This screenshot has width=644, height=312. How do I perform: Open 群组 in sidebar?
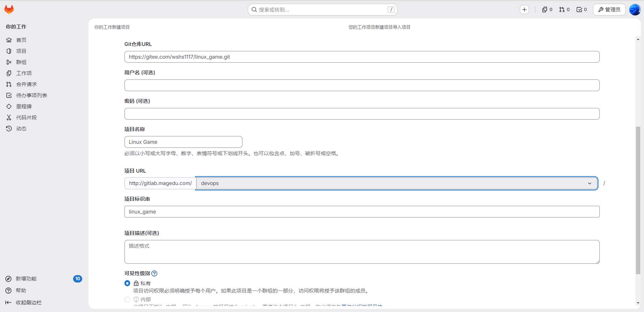(x=44, y=62)
